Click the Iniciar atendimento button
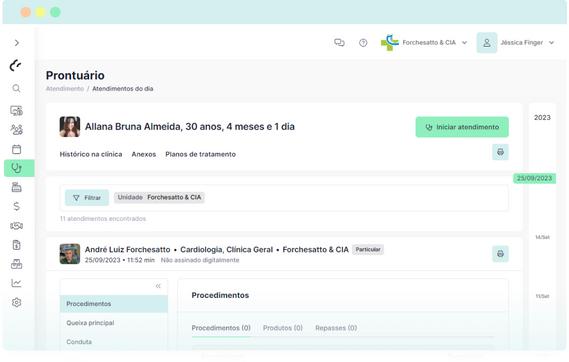Image resolution: width=569 pixels, height=362 pixels. click(x=462, y=127)
